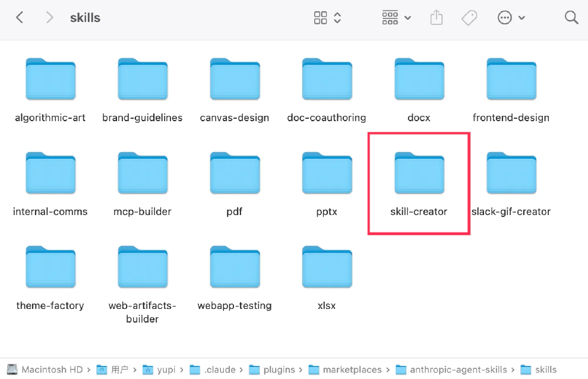Select the doc-coauthoring folder icon
This screenshot has width=588, height=379.
tap(327, 79)
